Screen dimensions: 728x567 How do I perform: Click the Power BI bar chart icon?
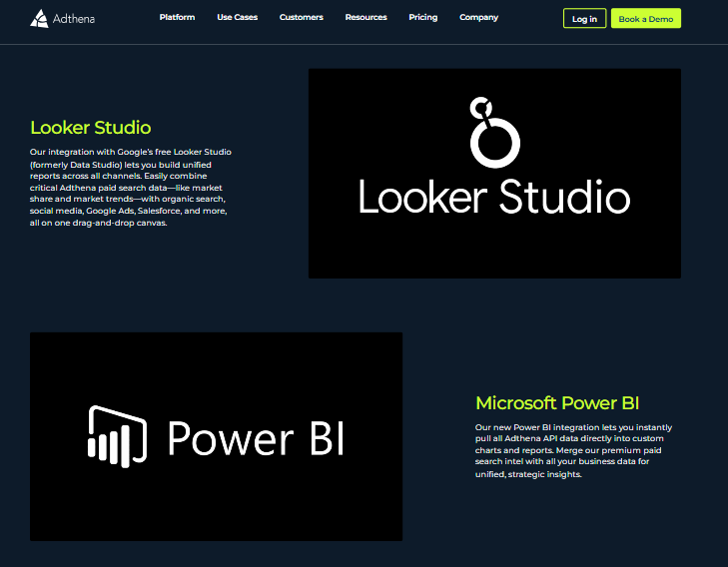(x=117, y=435)
